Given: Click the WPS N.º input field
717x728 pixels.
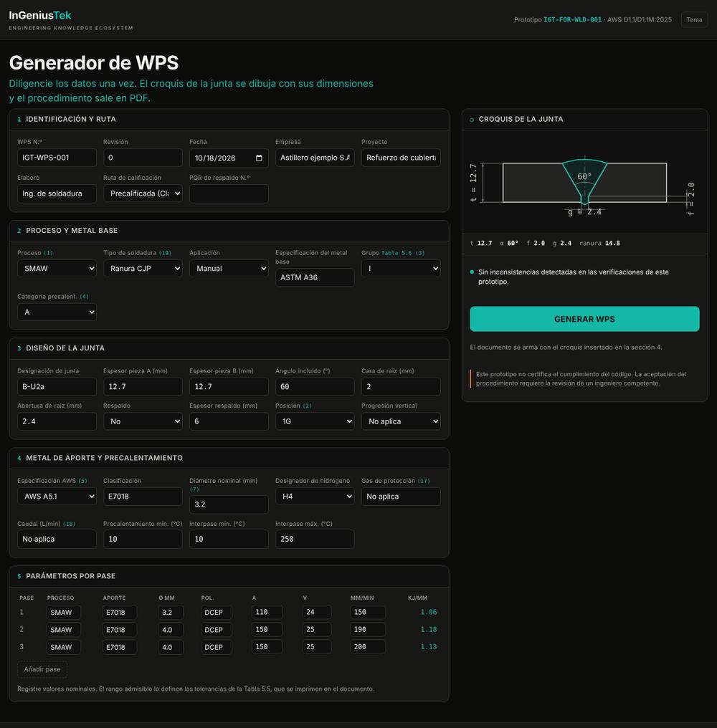Looking at the screenshot, I should pyautogui.click(x=57, y=158).
